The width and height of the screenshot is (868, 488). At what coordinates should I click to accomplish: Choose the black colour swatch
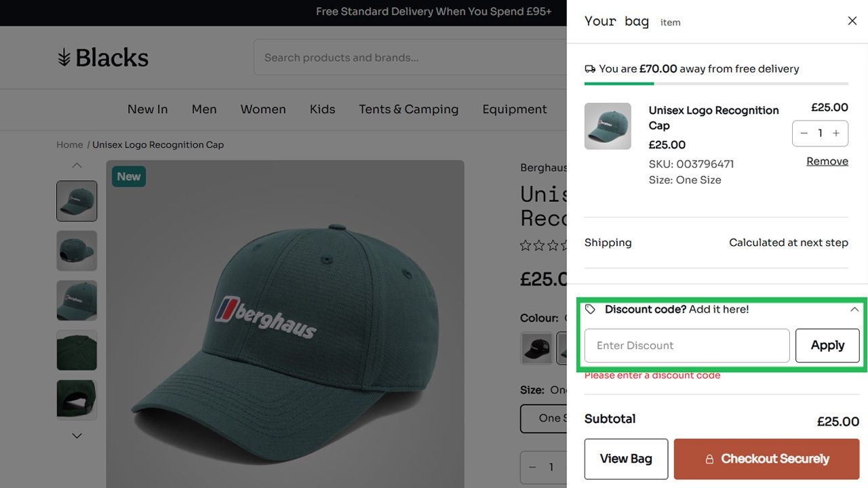pos(536,348)
